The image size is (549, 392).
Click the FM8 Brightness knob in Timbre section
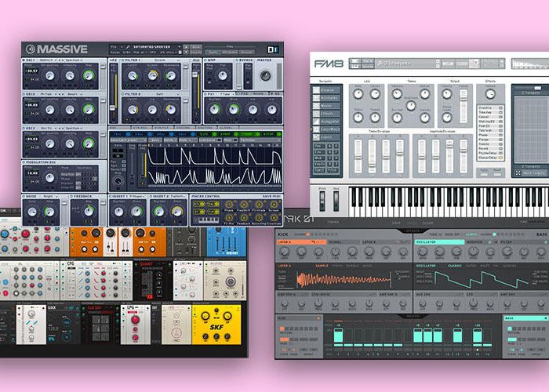pyautogui.click(x=411, y=105)
